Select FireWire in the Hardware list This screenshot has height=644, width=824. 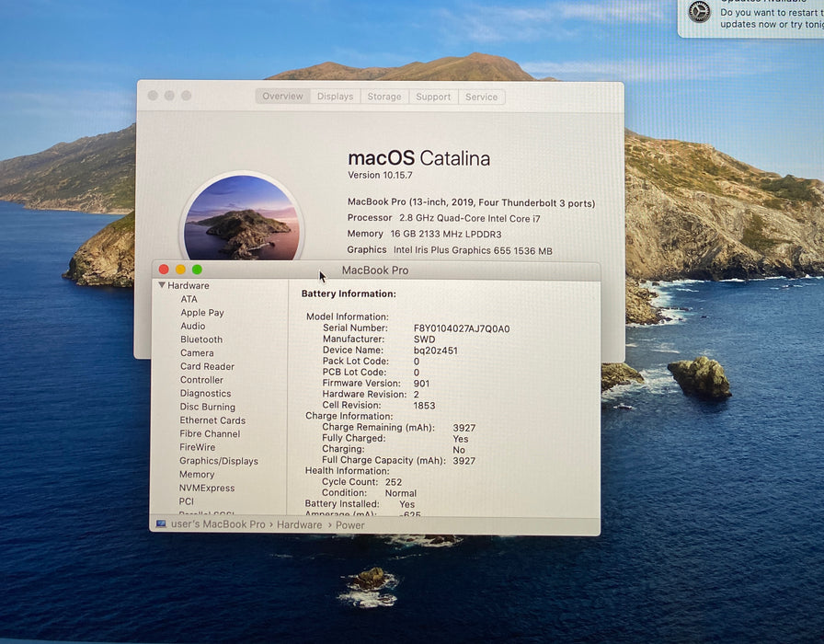click(197, 447)
